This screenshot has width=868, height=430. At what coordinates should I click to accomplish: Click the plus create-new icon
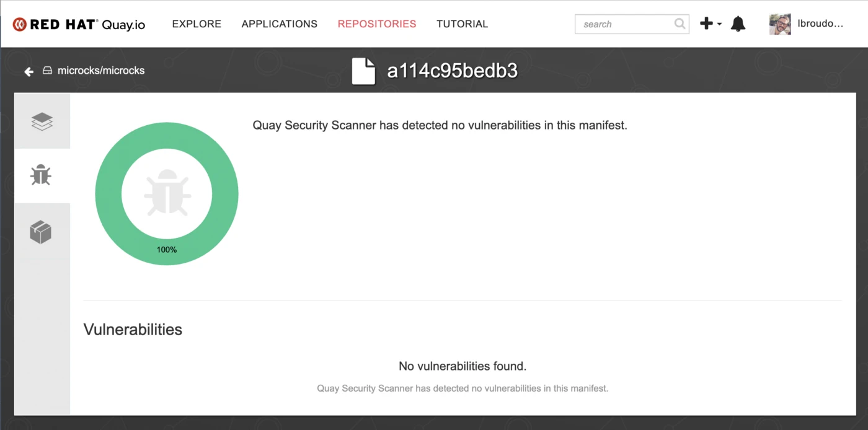[706, 24]
